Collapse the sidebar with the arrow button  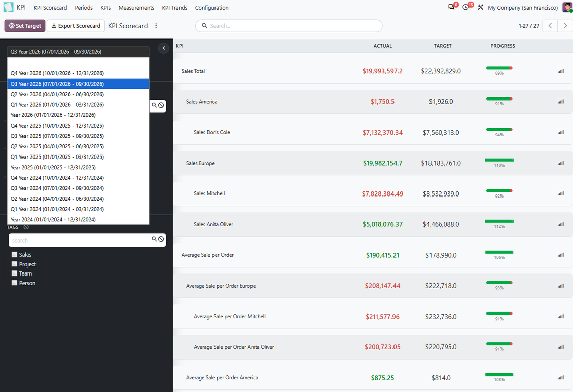coord(164,48)
